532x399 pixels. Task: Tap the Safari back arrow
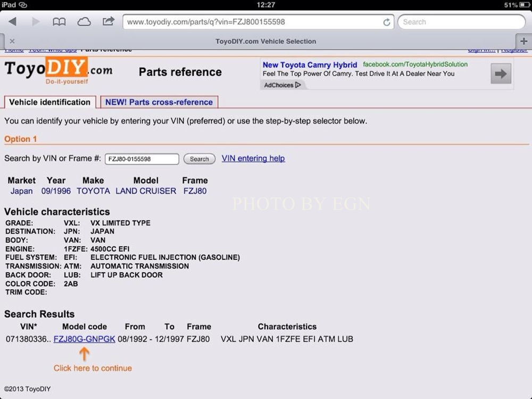coord(12,22)
